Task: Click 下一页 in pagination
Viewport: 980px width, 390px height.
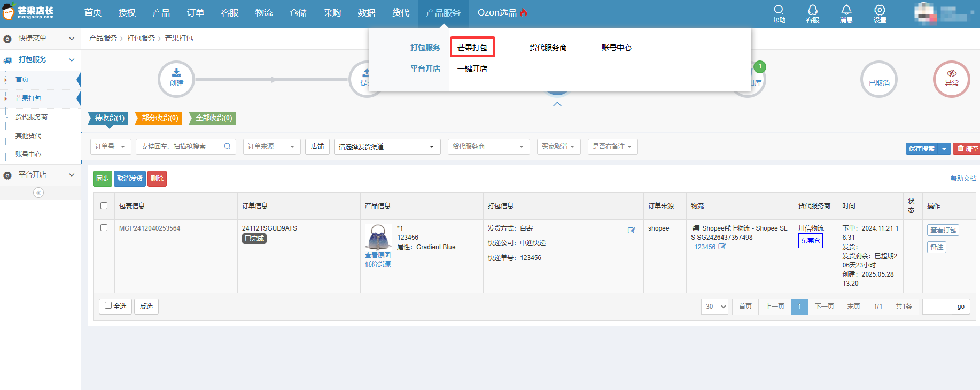Action: point(825,307)
